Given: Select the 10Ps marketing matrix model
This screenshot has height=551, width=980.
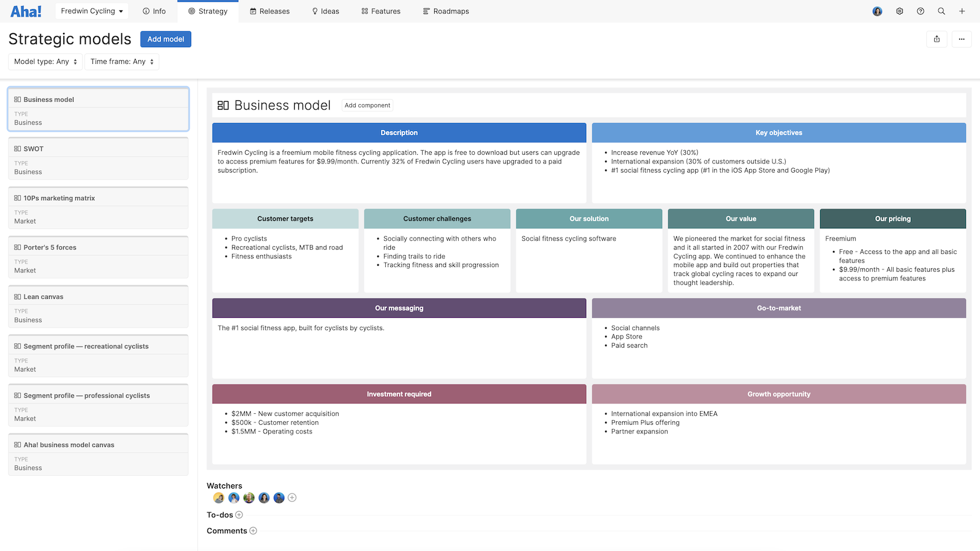Looking at the screenshot, I should click(98, 208).
